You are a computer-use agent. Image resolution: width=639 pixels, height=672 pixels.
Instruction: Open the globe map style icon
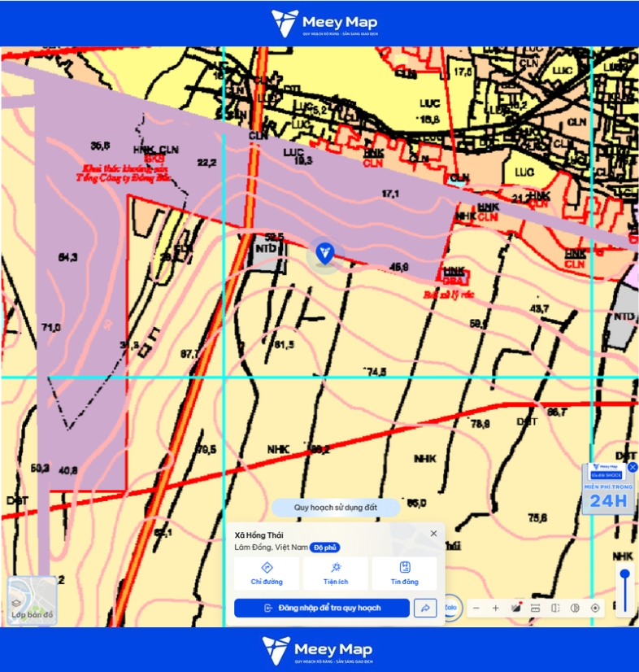pyautogui.click(x=576, y=609)
